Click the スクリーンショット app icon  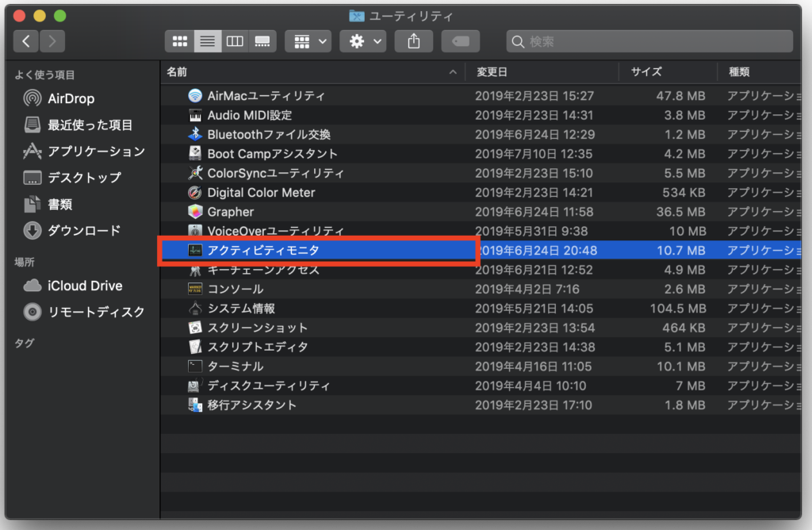195,328
